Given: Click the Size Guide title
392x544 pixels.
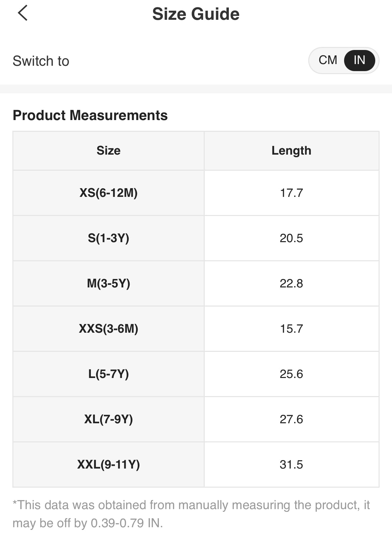Looking at the screenshot, I should (x=196, y=14).
